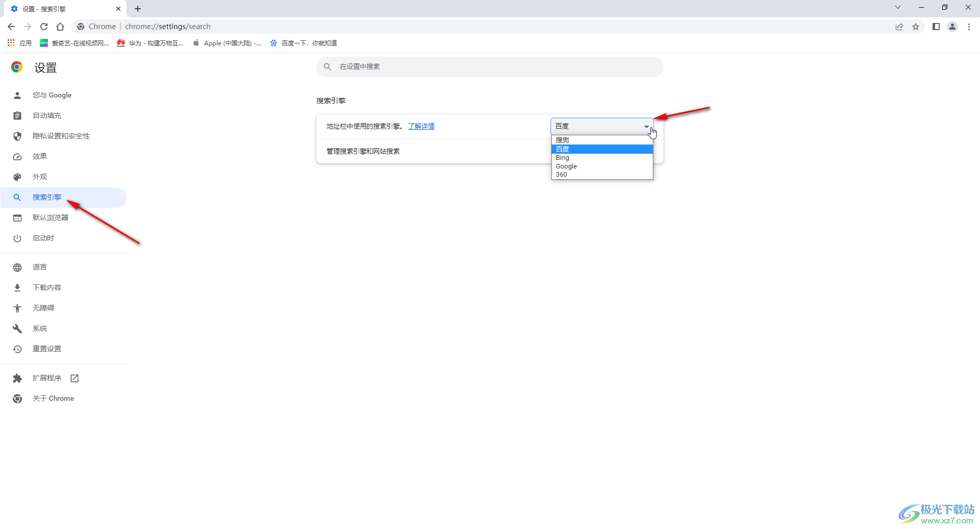The image size is (980, 529).
Task: Open the 外观 settings section
Action: click(x=63, y=177)
